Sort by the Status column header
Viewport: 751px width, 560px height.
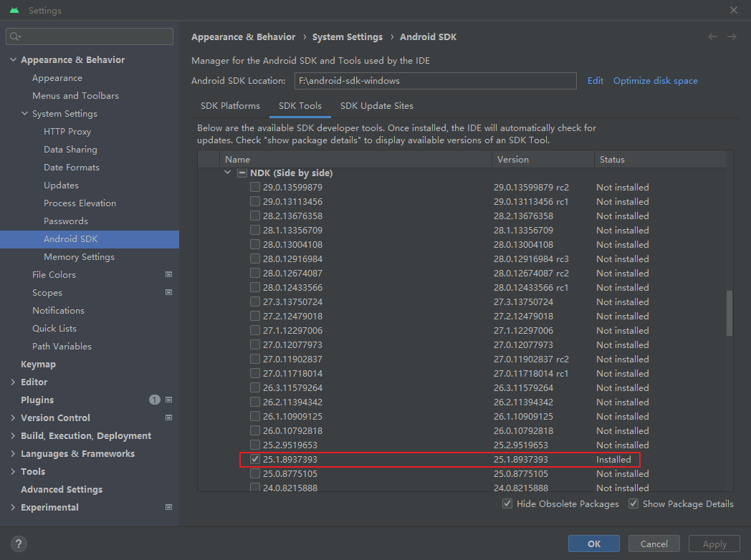[x=660, y=160]
